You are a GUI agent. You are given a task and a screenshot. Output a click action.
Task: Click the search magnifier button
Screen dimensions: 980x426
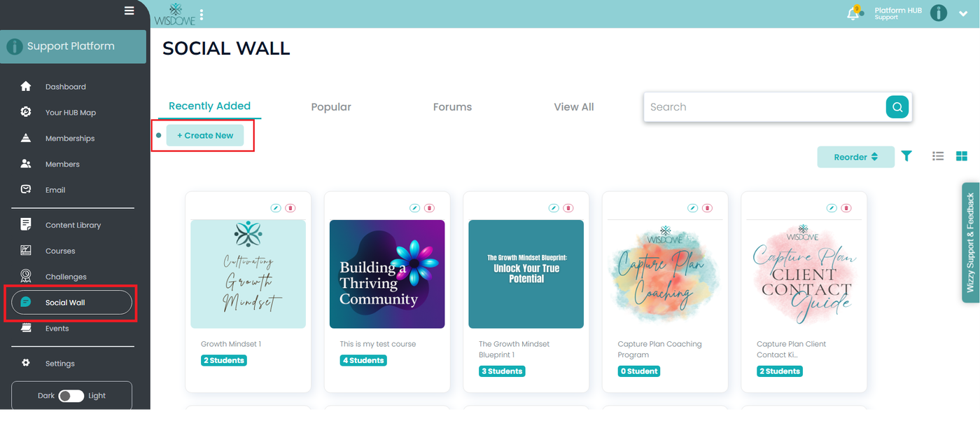click(897, 107)
